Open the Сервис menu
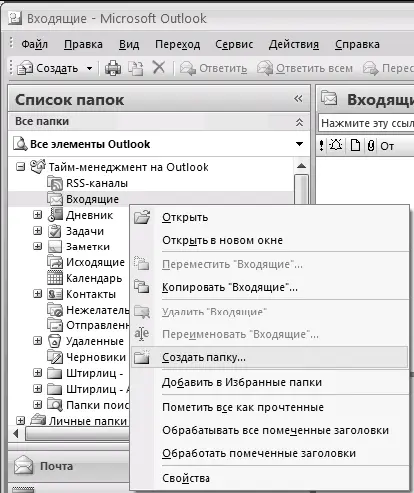414x493 pixels. pyautogui.click(x=234, y=44)
